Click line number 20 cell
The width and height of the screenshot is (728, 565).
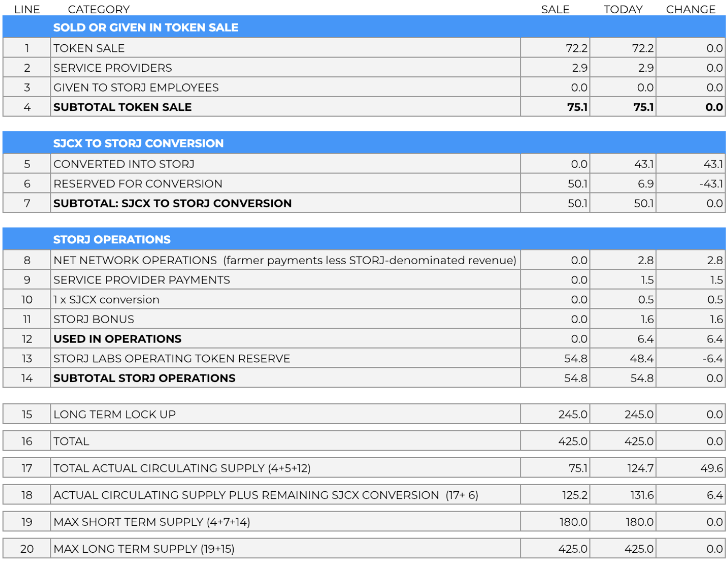pos(27,549)
